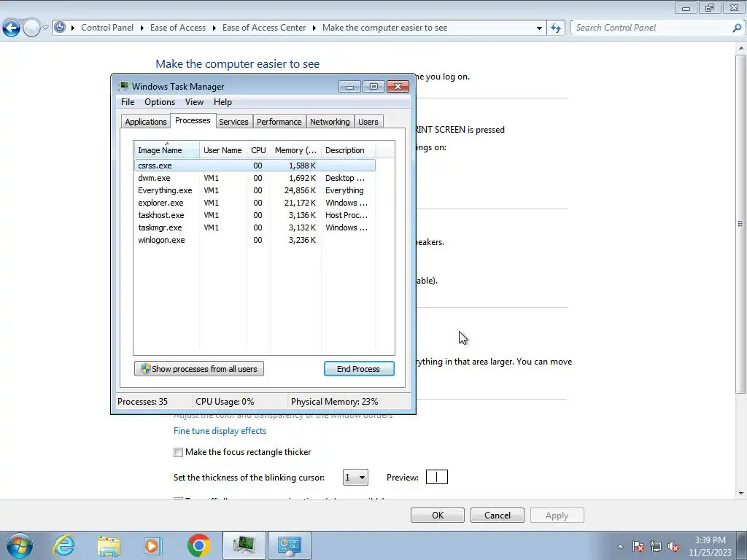Screen dimensions: 747x560
Task: Click the Control Panel vertical scrollbar thumb
Action: pos(740,224)
